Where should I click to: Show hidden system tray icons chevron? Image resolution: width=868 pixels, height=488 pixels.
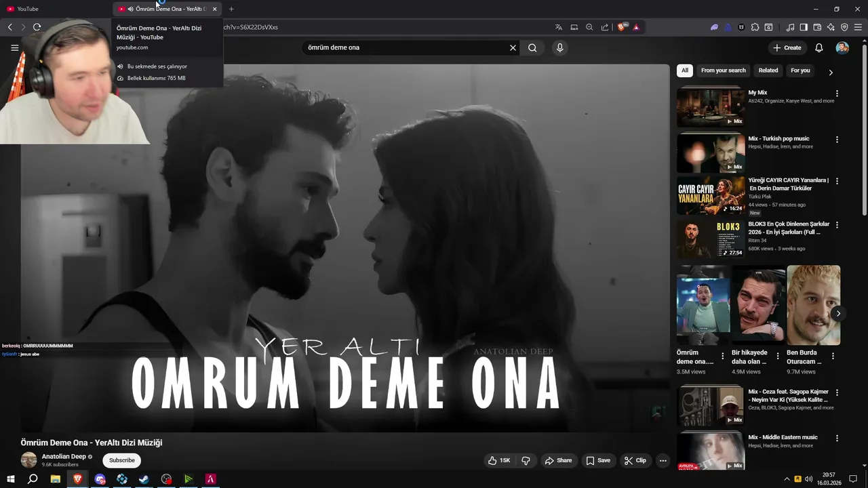point(787,479)
